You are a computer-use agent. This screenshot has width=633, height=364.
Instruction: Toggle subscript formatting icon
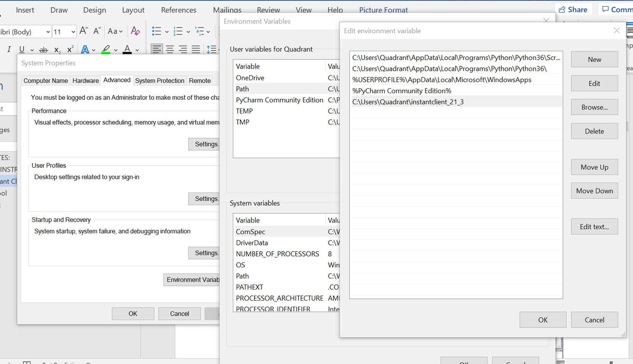(x=57, y=50)
